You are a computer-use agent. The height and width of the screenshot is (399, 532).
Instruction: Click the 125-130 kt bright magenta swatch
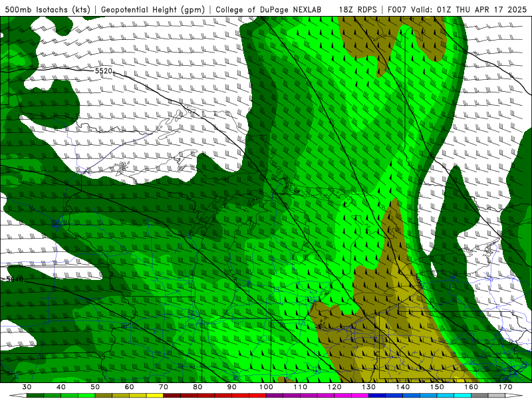[360, 396]
